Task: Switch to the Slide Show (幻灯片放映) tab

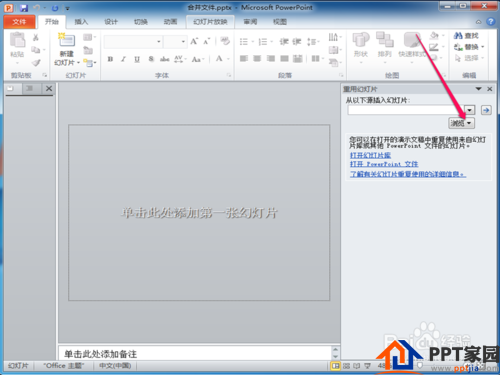Action: (x=210, y=22)
